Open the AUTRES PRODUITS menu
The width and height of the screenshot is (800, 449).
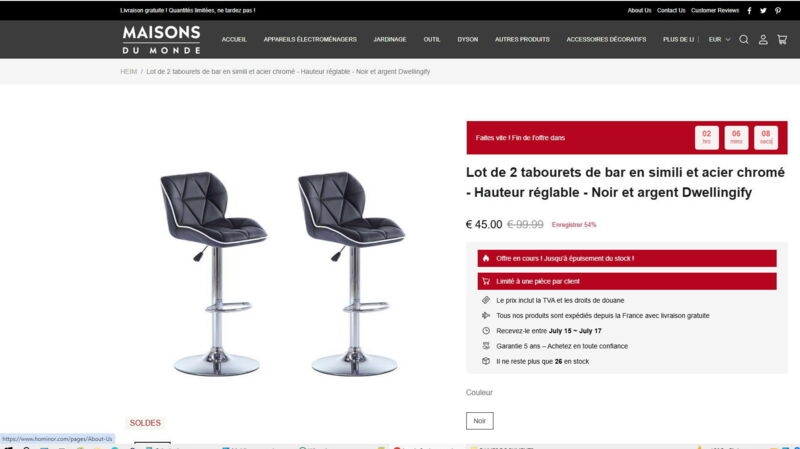click(x=522, y=39)
